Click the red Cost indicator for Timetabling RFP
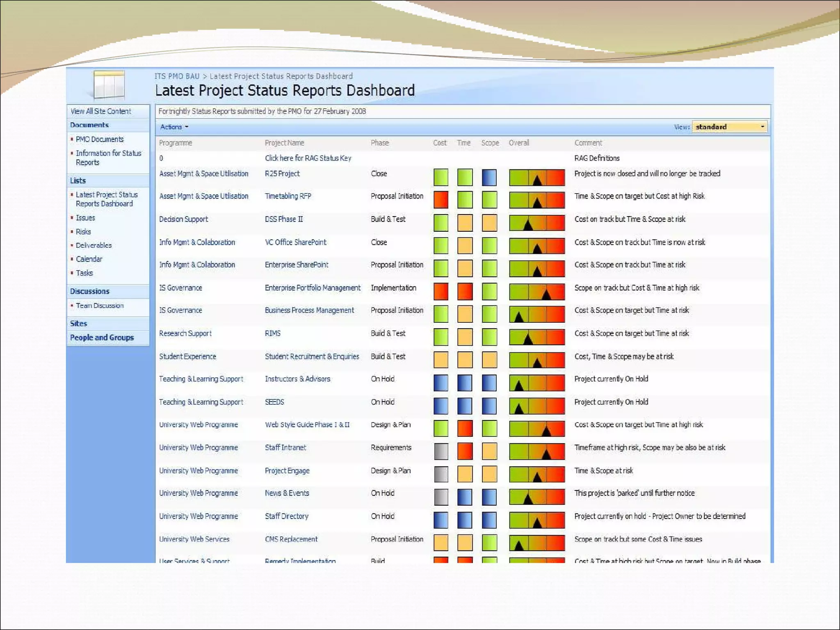The image size is (840, 630). 441,200
